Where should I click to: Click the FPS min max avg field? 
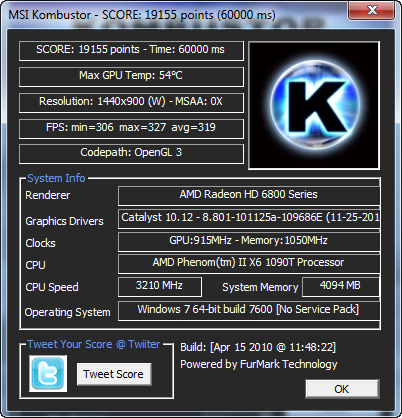pos(131,128)
